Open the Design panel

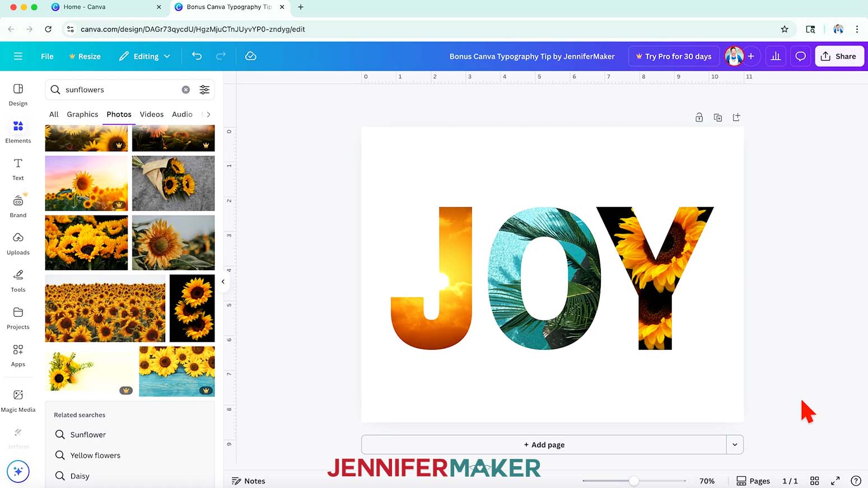(18, 95)
